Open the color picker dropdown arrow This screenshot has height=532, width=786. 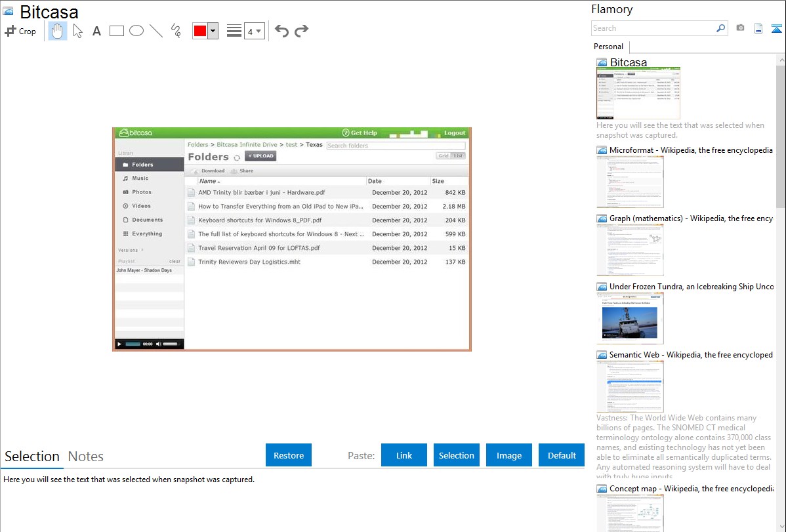pyautogui.click(x=213, y=31)
